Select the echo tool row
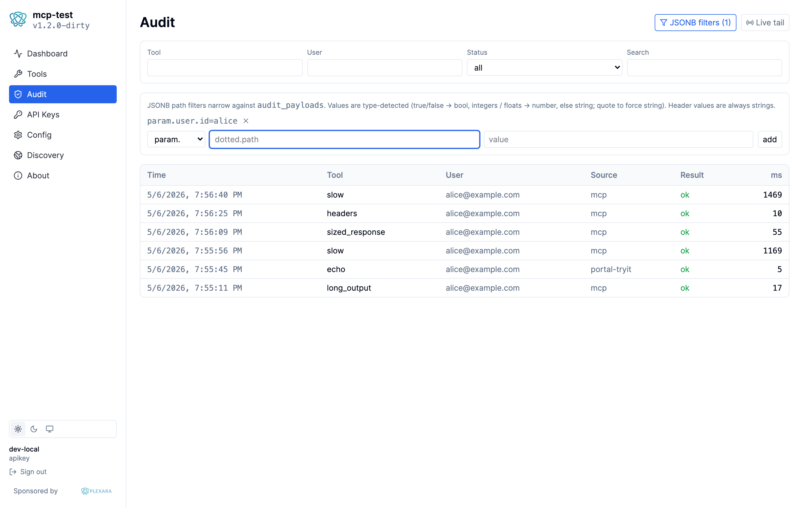This screenshot has width=812, height=508. click(464, 270)
